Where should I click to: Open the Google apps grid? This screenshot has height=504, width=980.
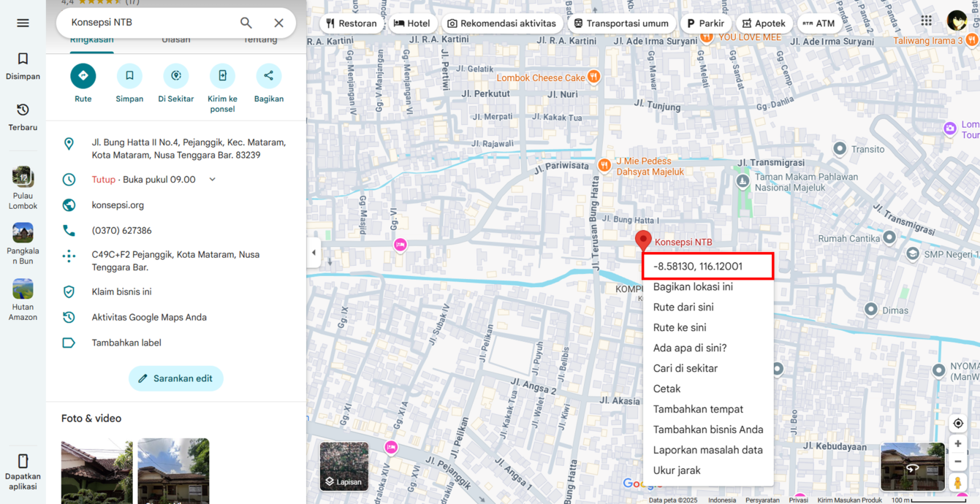(927, 21)
